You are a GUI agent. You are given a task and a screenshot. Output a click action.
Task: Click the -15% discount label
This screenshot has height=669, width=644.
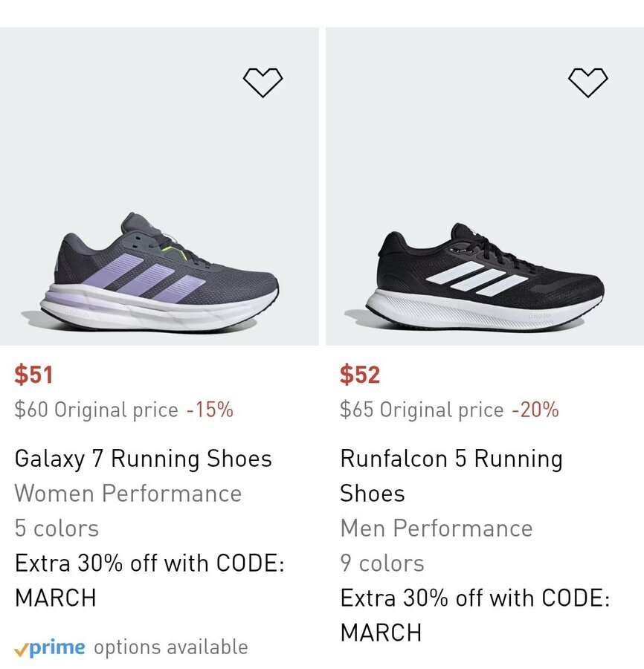click(x=210, y=410)
